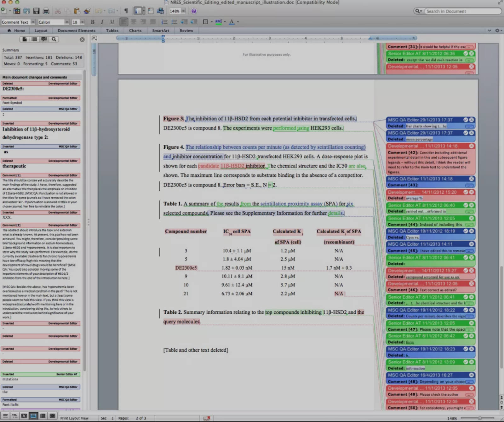Switch to Notebook Layout view button
504x422 pixels.
pos(43,416)
